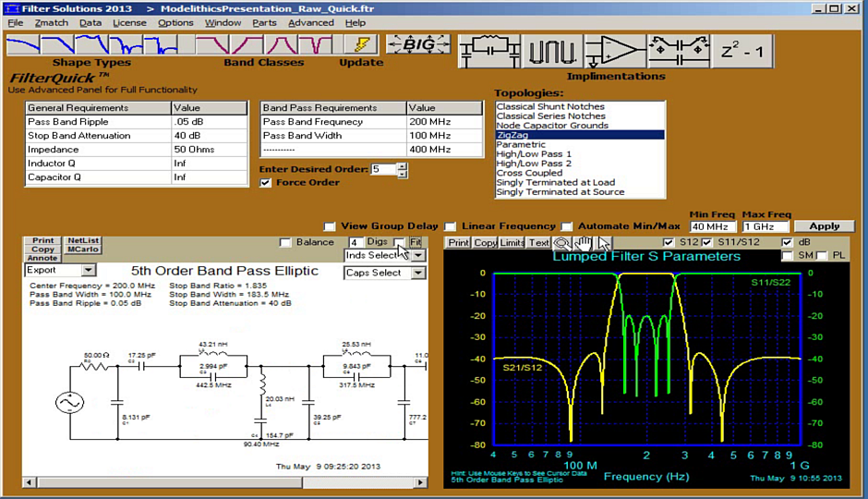
Task: Toggle the dB scale checkbox
Action: [787, 243]
